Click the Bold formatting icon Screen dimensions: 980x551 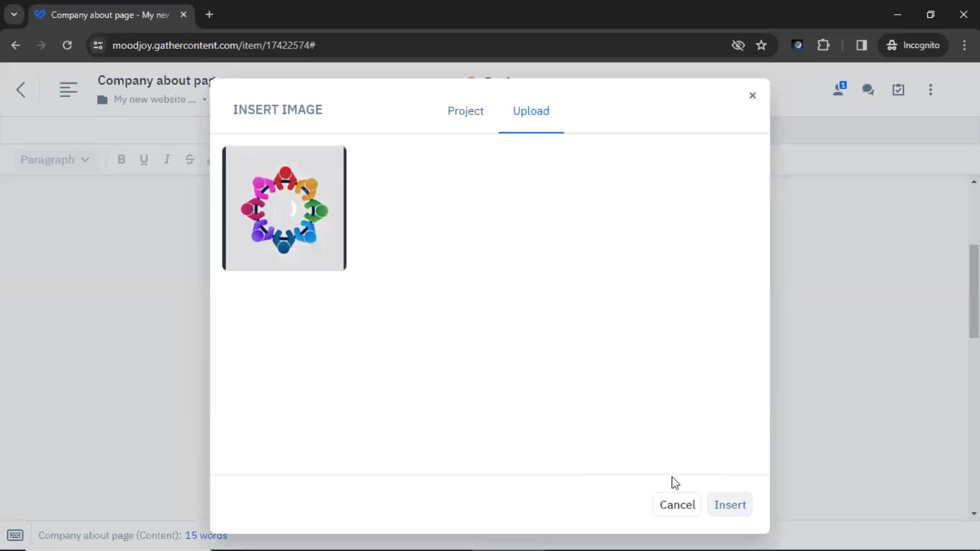pos(121,160)
